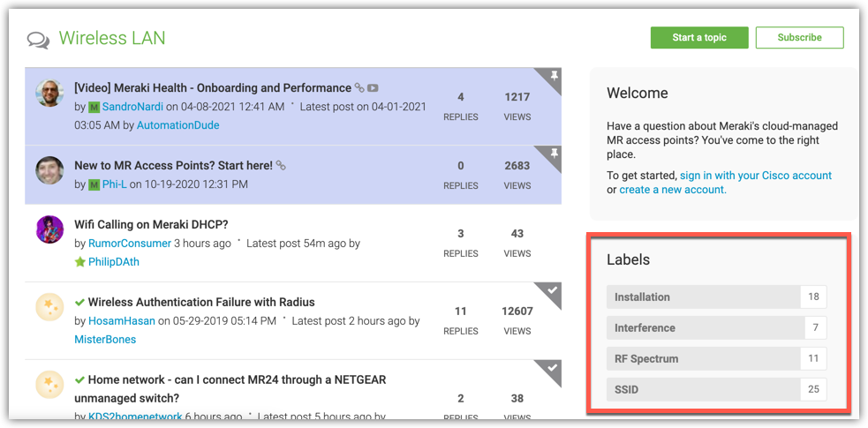Click the Subscribe button

tap(799, 38)
